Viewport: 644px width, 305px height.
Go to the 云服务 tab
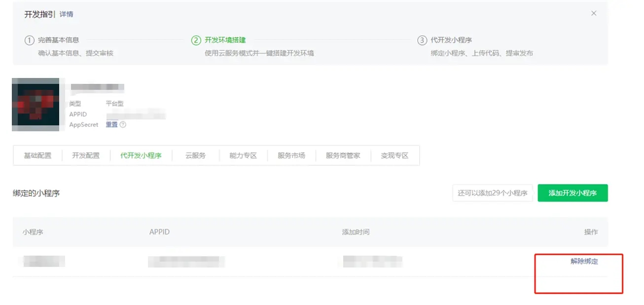(x=195, y=155)
